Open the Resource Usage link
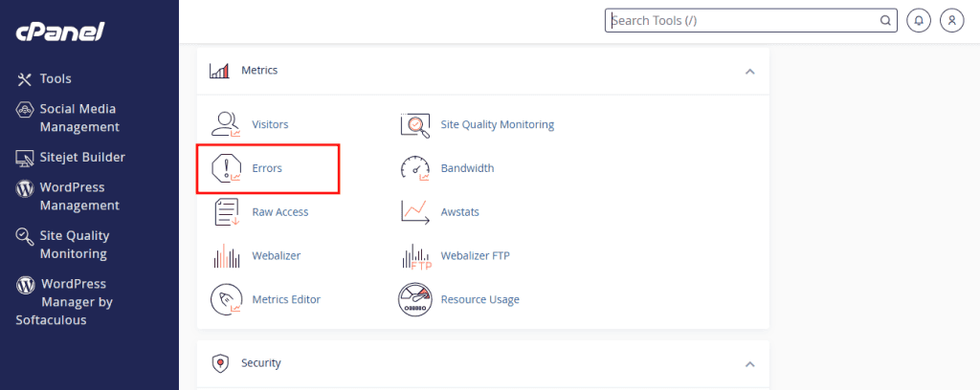980x390 pixels. coord(480,299)
